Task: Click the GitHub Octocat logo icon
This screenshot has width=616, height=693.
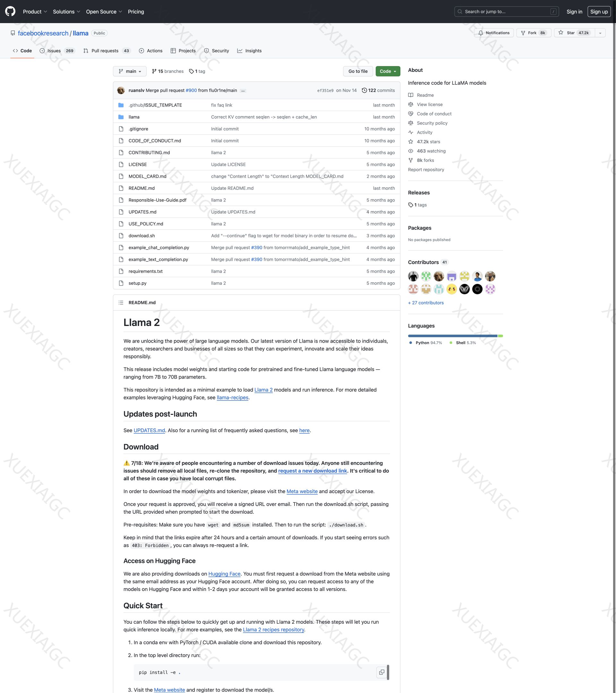Action: [10, 12]
